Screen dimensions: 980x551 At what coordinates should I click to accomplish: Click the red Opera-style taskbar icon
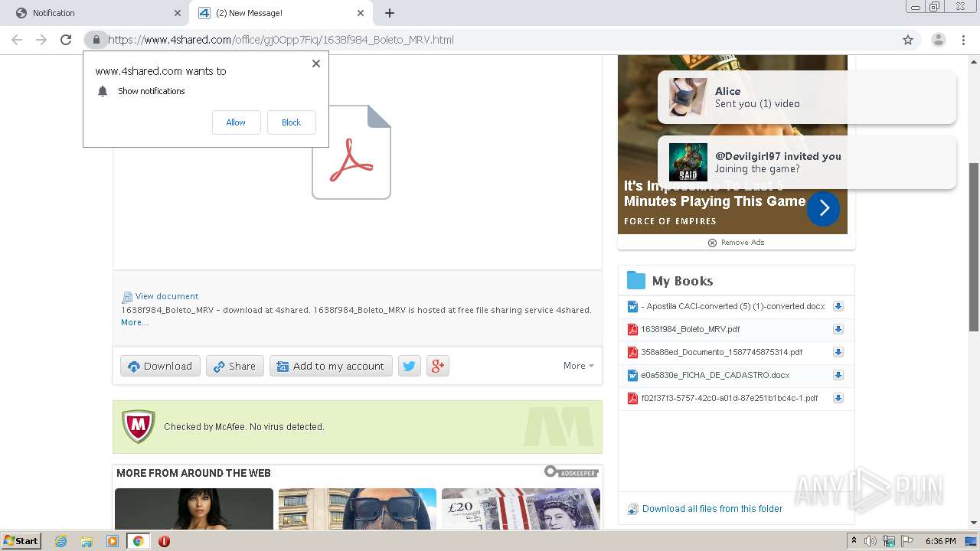(x=164, y=541)
